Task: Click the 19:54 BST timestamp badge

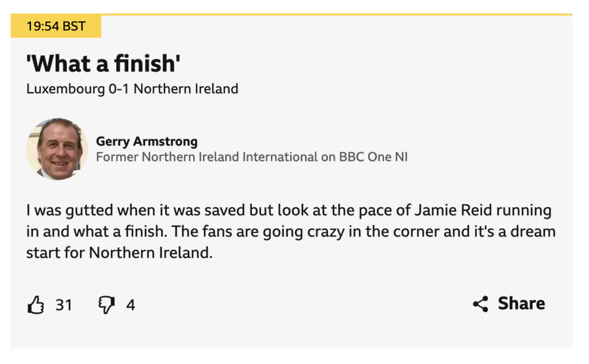Action: (x=56, y=26)
